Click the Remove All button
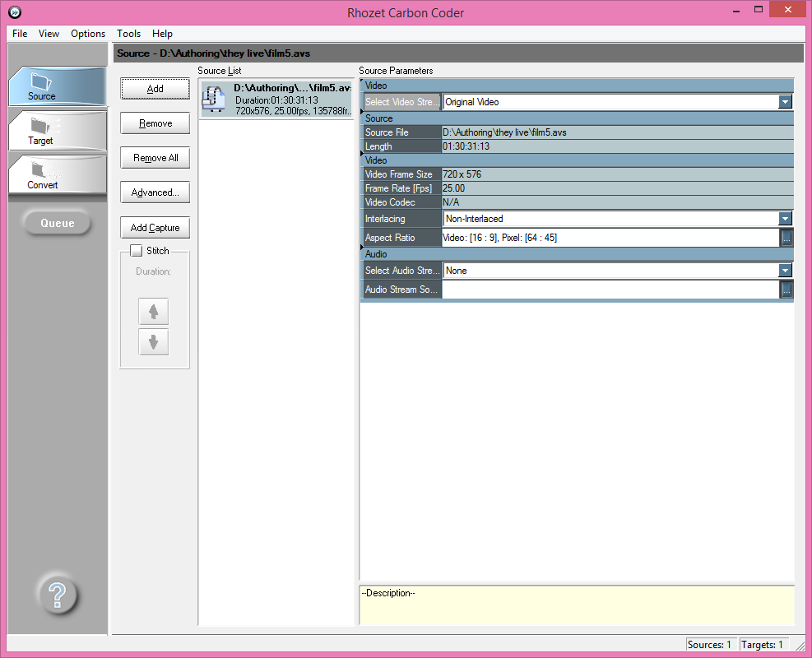This screenshot has width=812, height=658. coord(155,158)
